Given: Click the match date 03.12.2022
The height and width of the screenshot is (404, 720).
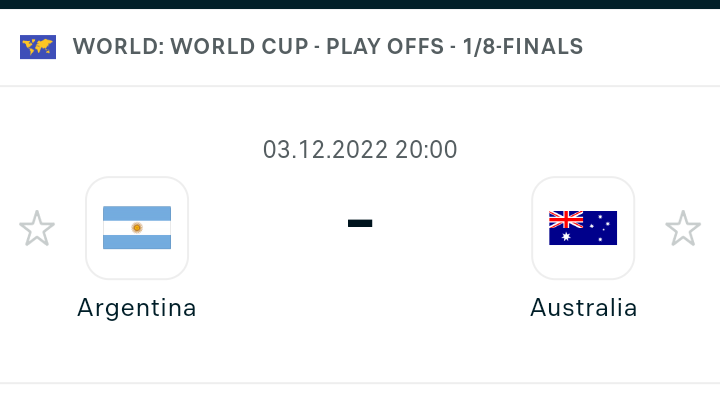Looking at the screenshot, I should tap(325, 150).
